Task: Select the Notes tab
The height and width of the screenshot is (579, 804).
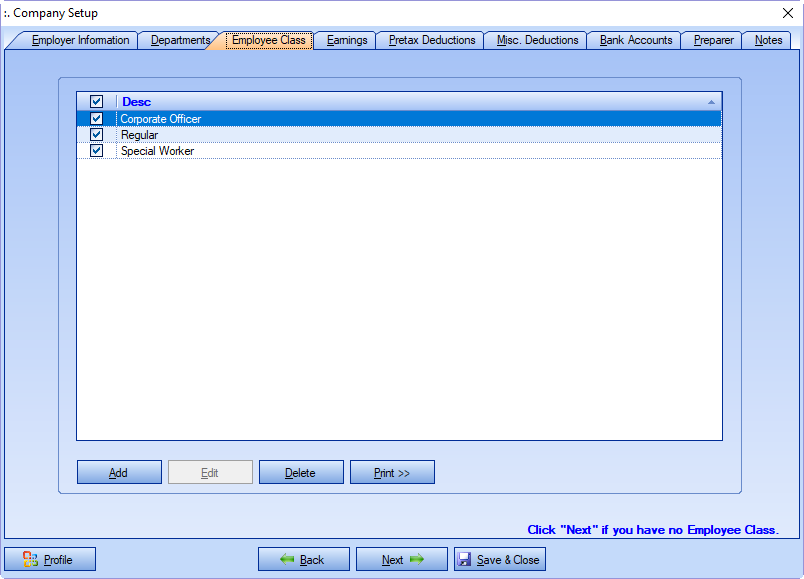Action: 768,41
